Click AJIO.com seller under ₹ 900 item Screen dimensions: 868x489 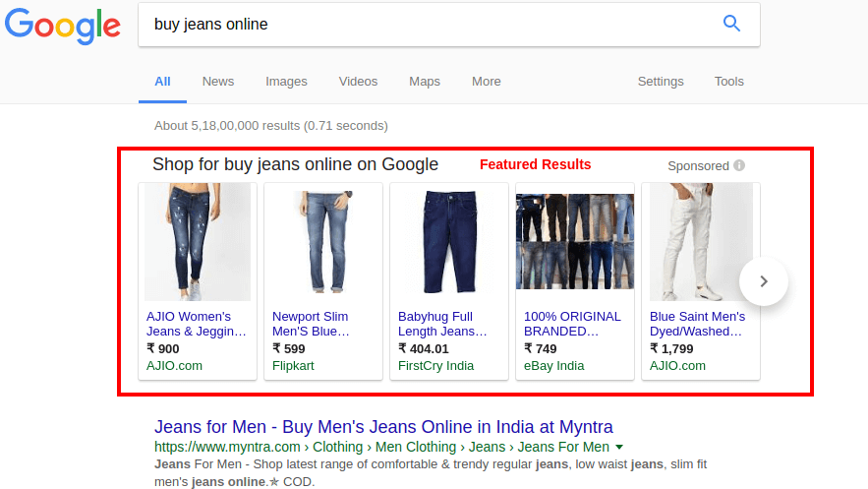coord(174,366)
